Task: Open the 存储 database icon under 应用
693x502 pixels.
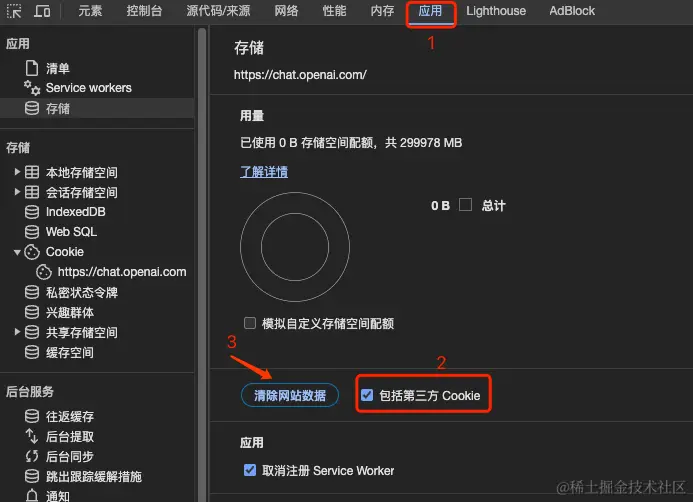Action: pyautogui.click(x=32, y=108)
